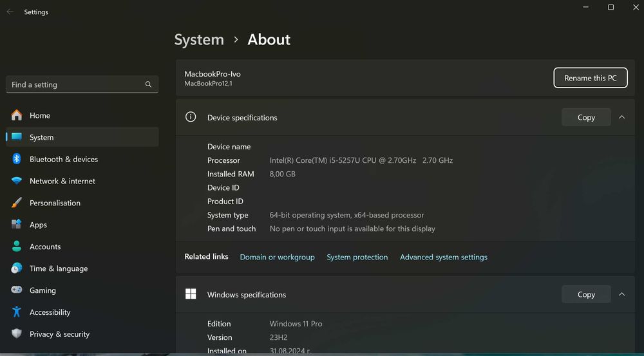This screenshot has width=644, height=356.
Task: Click the 8,00 GB installed RAM value
Action: pyautogui.click(x=283, y=174)
